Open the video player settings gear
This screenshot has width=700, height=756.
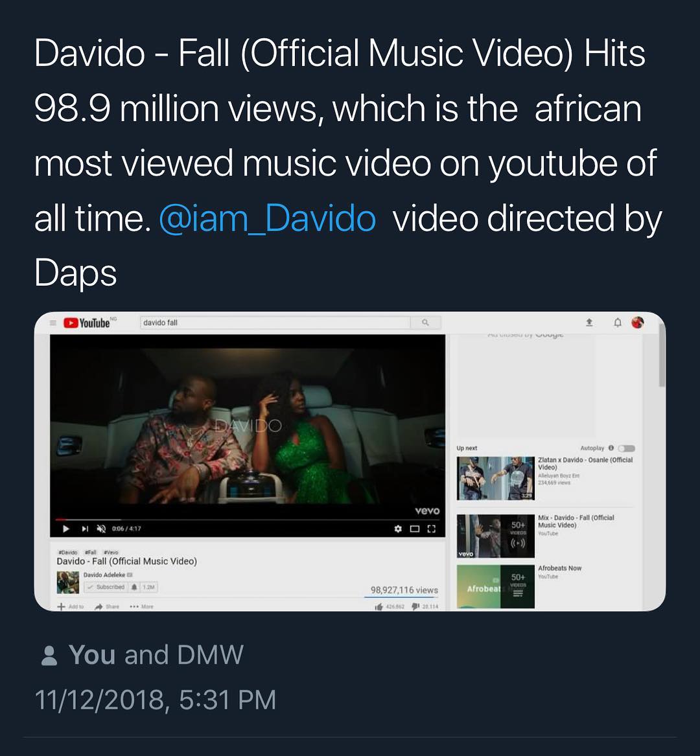point(398,529)
